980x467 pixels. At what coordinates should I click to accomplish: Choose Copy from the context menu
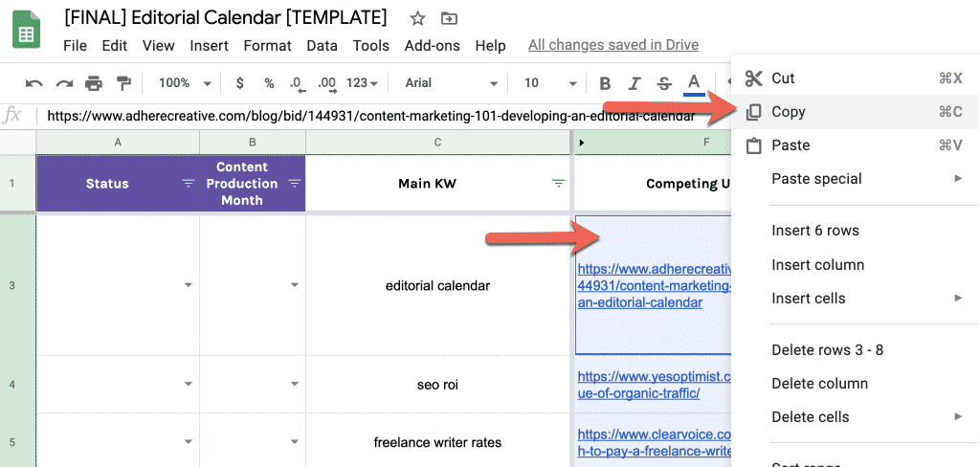coord(855,112)
